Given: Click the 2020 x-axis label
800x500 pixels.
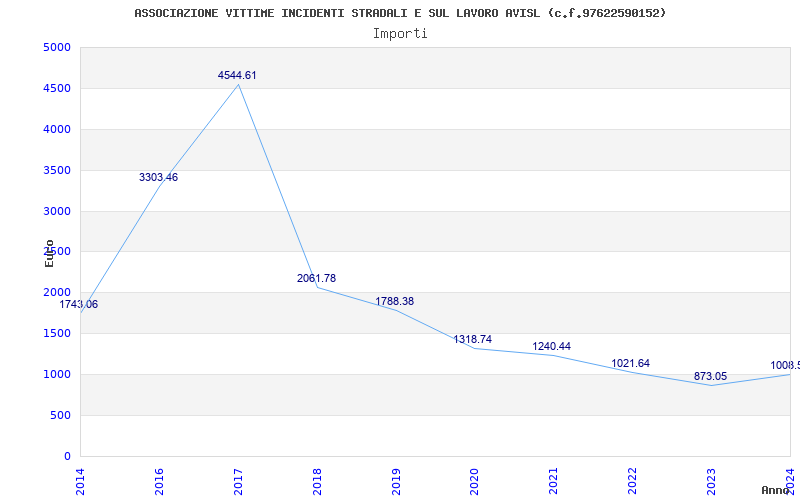Looking at the screenshot, I should [474, 481].
